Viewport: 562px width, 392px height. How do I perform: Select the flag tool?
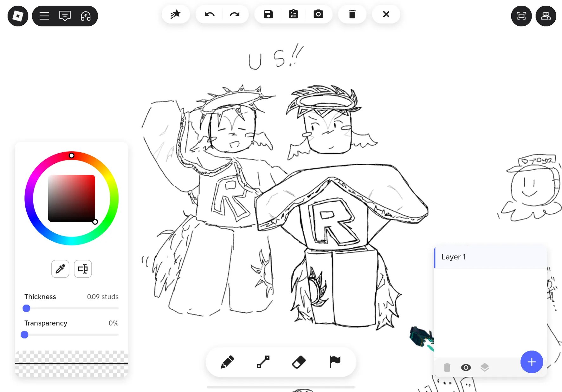click(x=335, y=362)
